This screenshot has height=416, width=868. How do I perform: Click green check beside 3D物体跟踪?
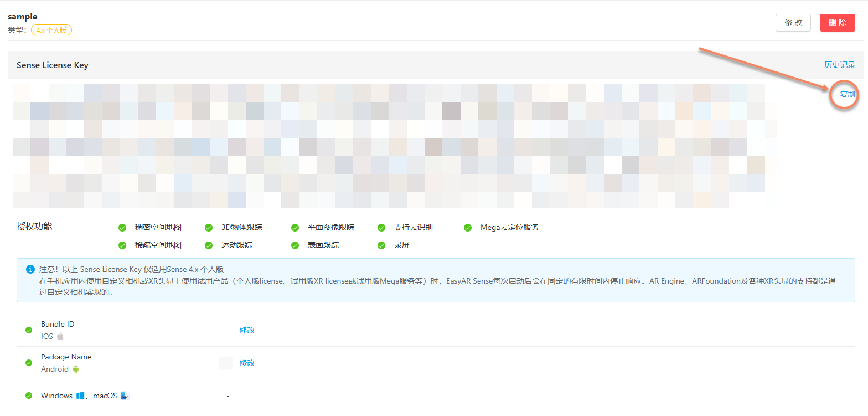click(x=209, y=228)
